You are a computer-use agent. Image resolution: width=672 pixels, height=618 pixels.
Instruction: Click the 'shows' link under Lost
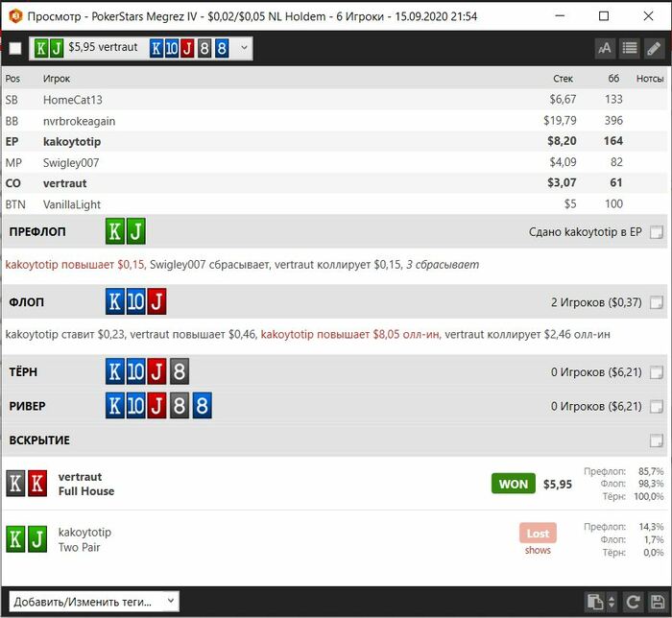click(x=538, y=550)
